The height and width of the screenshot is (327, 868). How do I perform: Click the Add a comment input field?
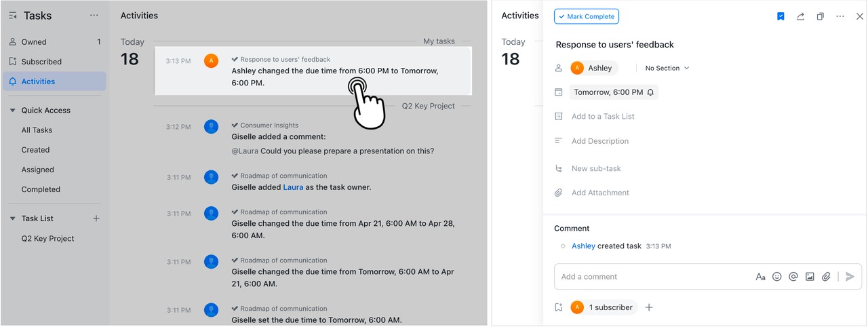coord(651,277)
